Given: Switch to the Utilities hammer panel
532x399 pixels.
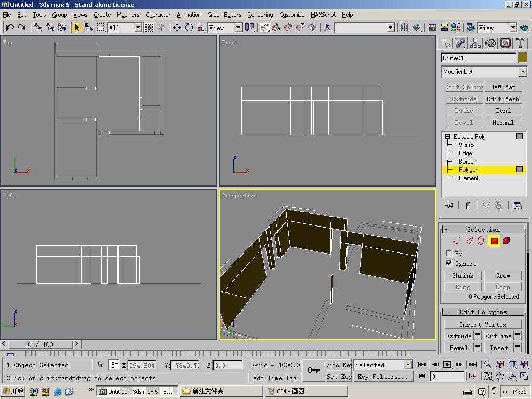Looking at the screenshot, I should pyautogui.click(x=521, y=43).
